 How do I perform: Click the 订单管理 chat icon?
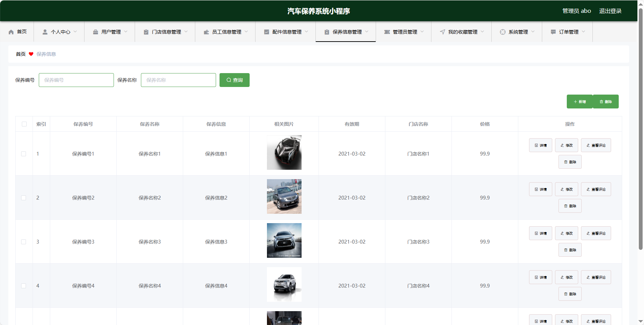553,32
